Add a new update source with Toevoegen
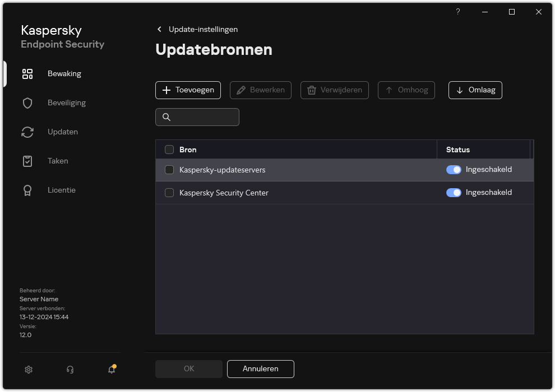This screenshot has width=555, height=392. click(188, 90)
